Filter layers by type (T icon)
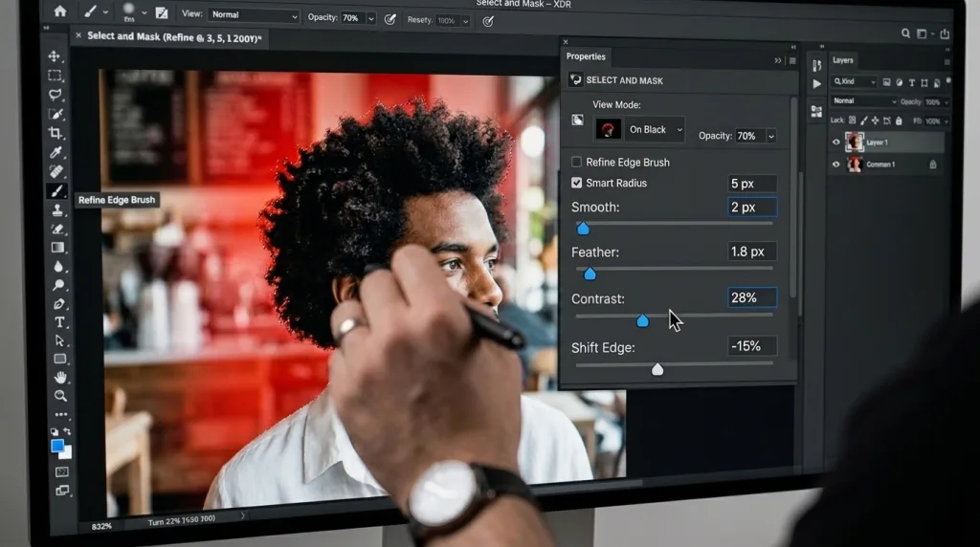Viewport: 980px width, 547px height. pos(912,82)
